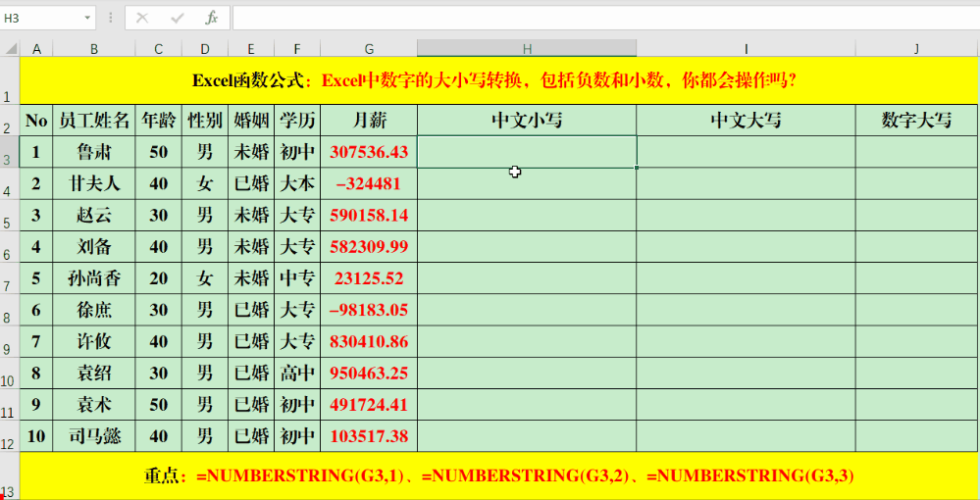
Task: Select salary cell 103517.38
Action: point(369,436)
